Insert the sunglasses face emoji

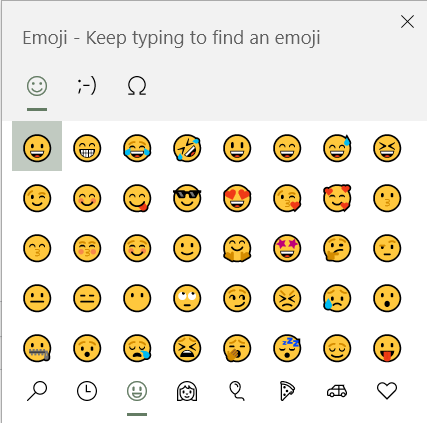tap(187, 198)
